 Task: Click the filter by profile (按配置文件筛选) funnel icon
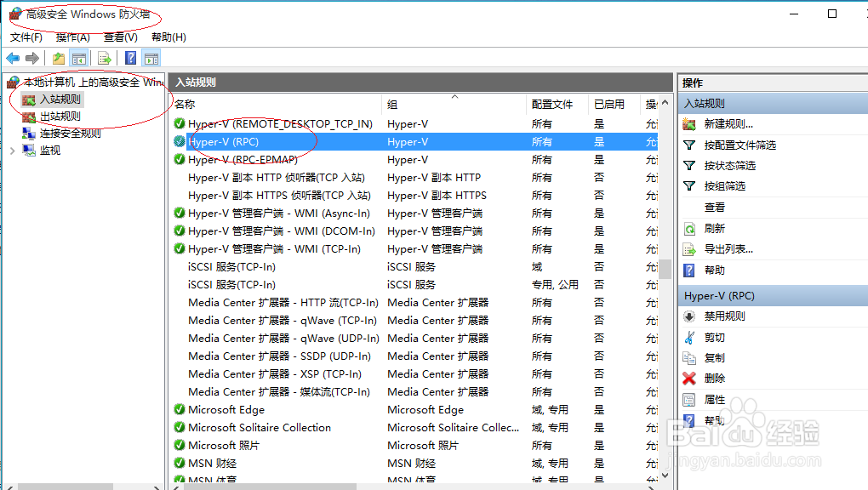(689, 145)
